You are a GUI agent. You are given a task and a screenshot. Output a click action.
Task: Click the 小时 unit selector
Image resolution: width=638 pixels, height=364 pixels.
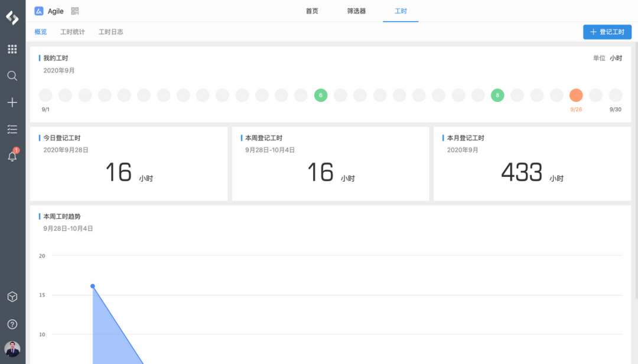(616, 58)
